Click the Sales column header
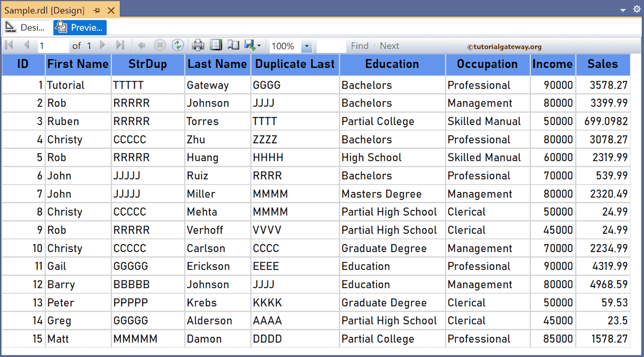 click(602, 65)
